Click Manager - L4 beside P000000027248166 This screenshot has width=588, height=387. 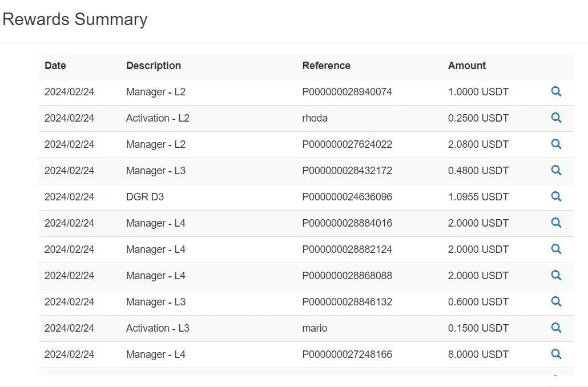pyautogui.click(x=156, y=354)
